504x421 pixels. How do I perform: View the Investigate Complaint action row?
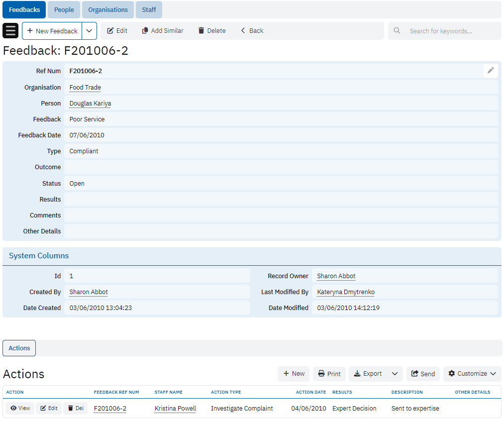tap(20, 408)
